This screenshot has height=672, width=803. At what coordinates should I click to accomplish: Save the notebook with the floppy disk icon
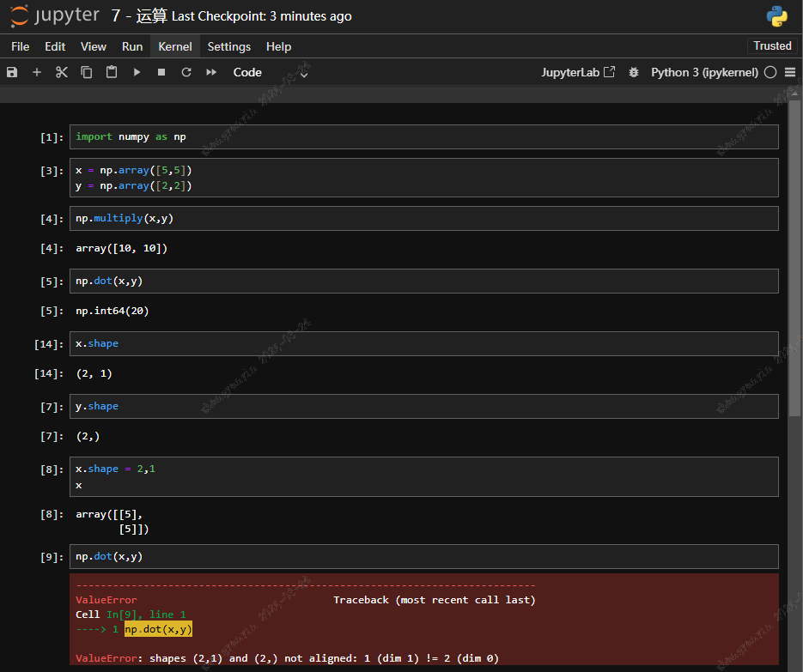pyautogui.click(x=12, y=72)
